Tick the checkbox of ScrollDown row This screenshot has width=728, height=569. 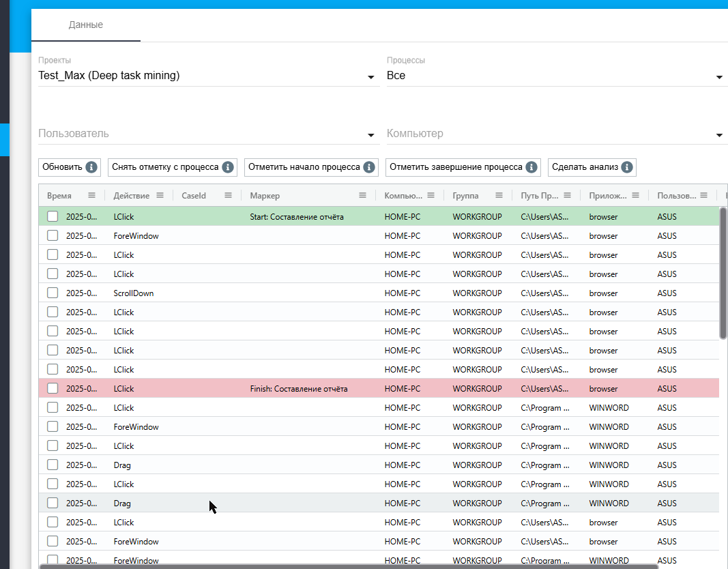(53, 293)
